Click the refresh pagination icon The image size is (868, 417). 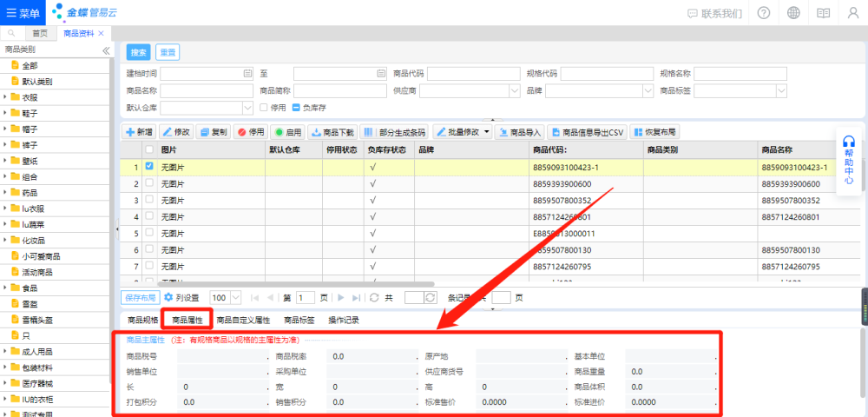coord(374,297)
